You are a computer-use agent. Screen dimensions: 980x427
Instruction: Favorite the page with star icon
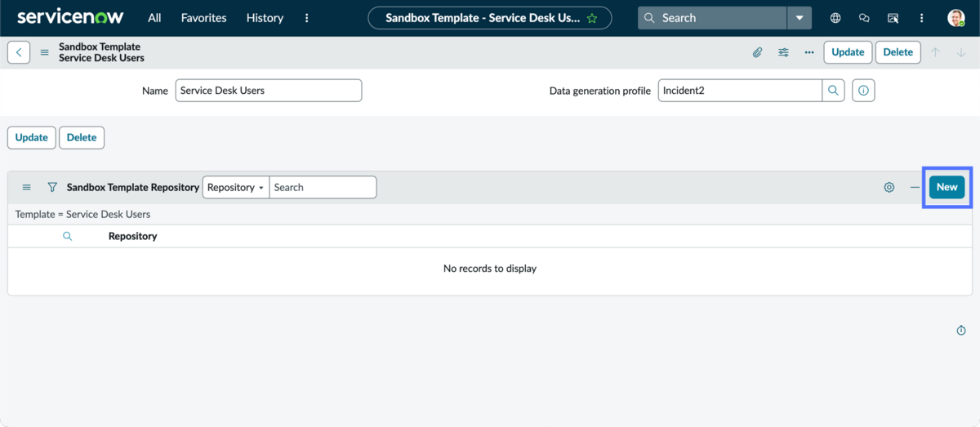click(x=592, y=18)
